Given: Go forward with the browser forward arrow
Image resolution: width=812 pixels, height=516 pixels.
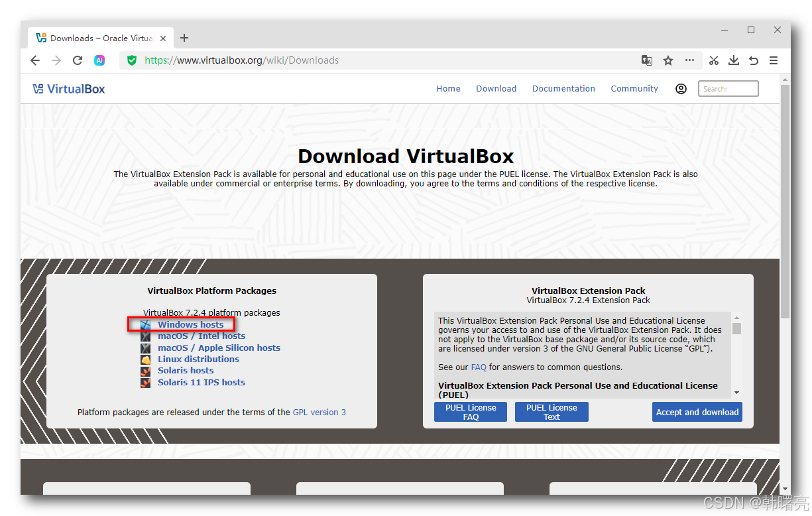Looking at the screenshot, I should pyautogui.click(x=56, y=60).
